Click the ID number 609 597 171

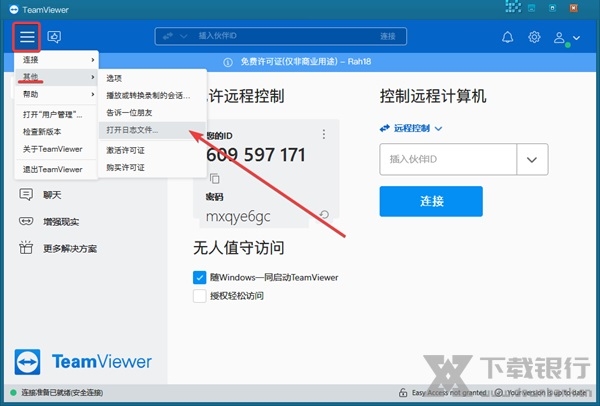click(256, 155)
